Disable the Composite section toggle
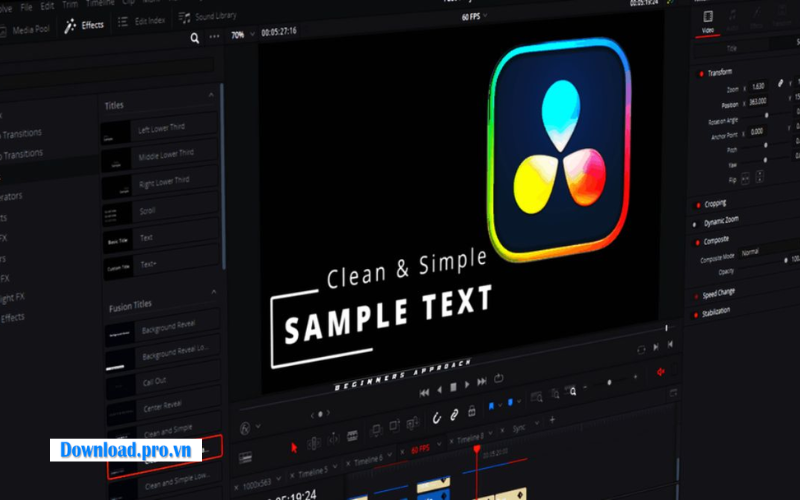Viewport: 800px width, 500px height. (x=697, y=242)
